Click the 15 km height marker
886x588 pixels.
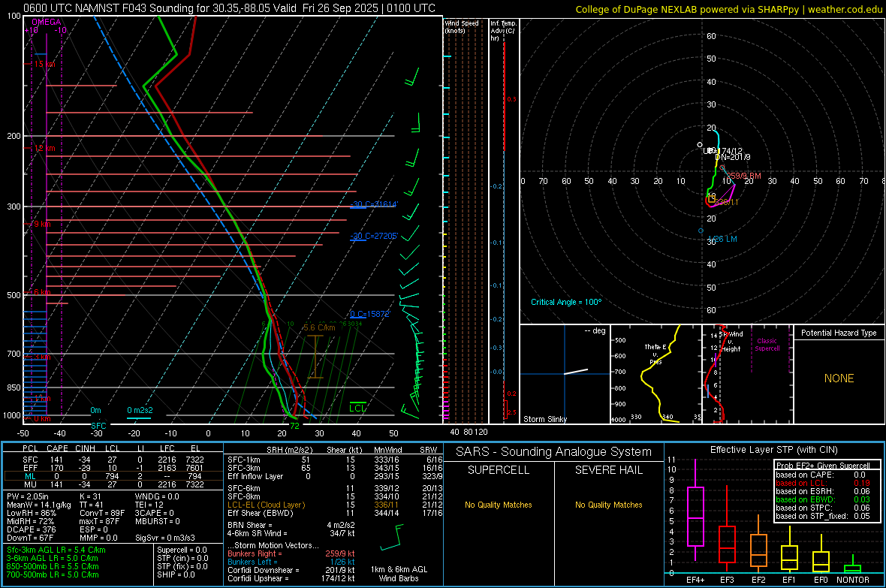(44, 64)
